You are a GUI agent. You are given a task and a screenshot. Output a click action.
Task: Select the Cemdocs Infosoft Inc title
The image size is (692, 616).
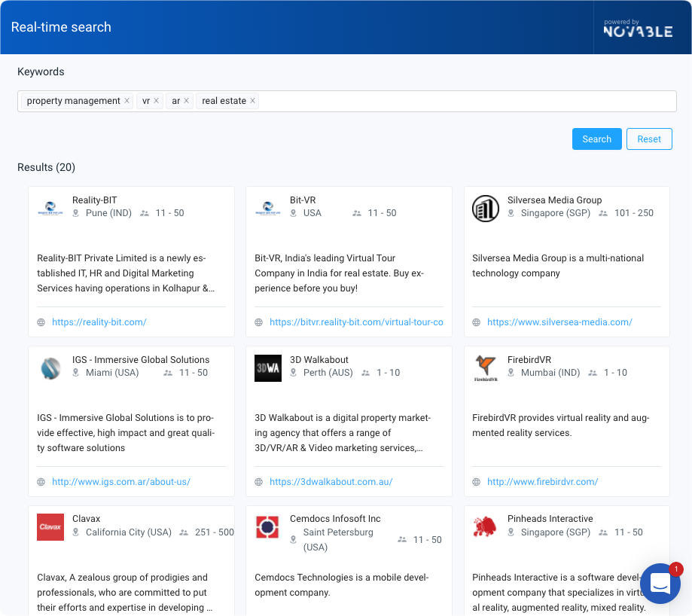(335, 519)
